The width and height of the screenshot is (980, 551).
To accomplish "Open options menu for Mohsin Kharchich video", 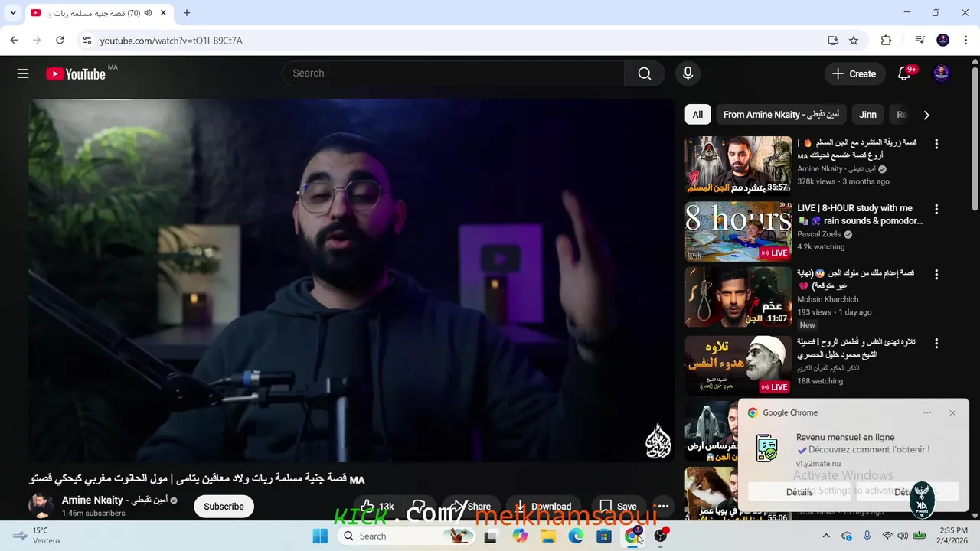I will (936, 274).
